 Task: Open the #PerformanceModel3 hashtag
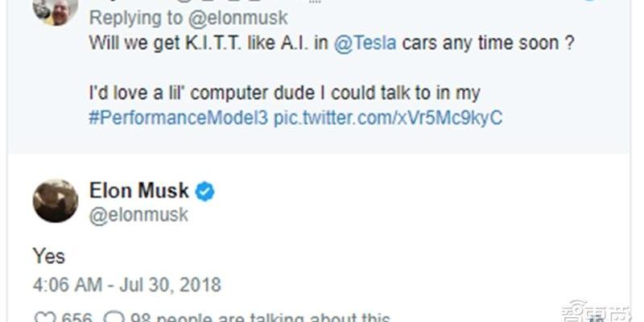[178, 118]
